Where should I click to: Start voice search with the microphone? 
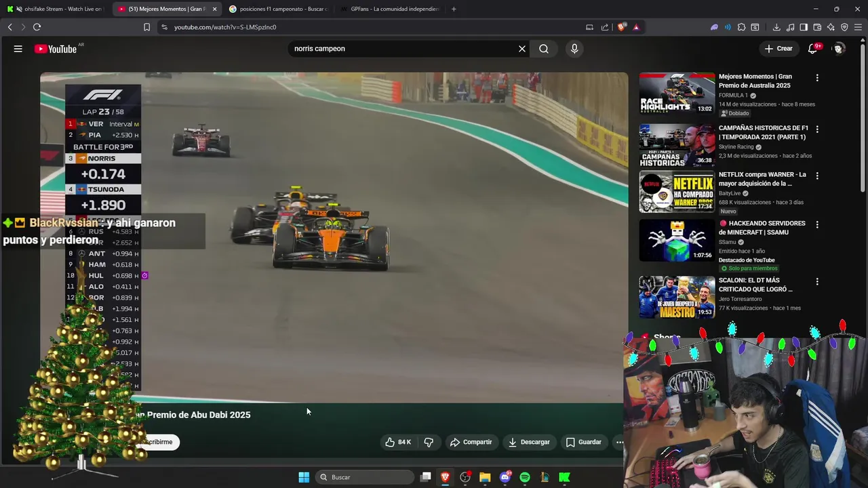pos(574,49)
